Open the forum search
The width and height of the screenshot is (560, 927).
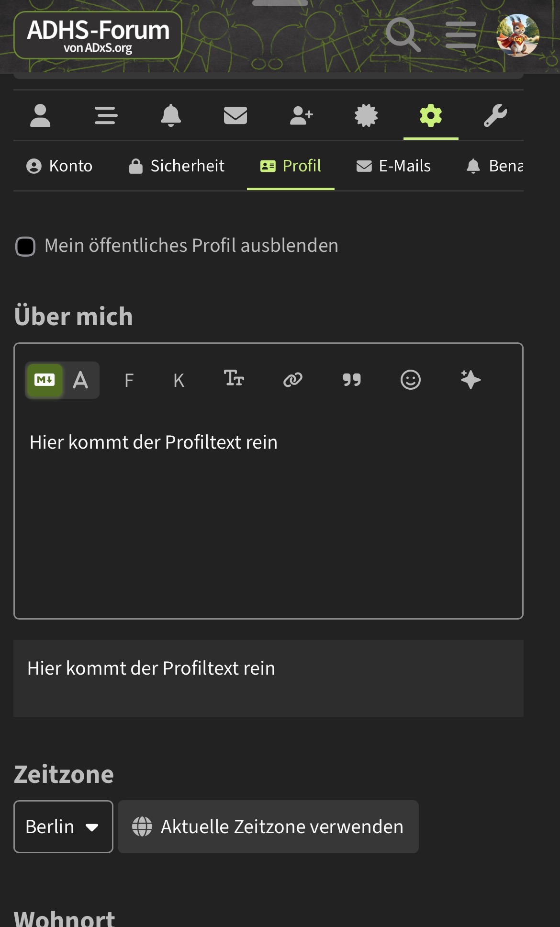click(403, 34)
